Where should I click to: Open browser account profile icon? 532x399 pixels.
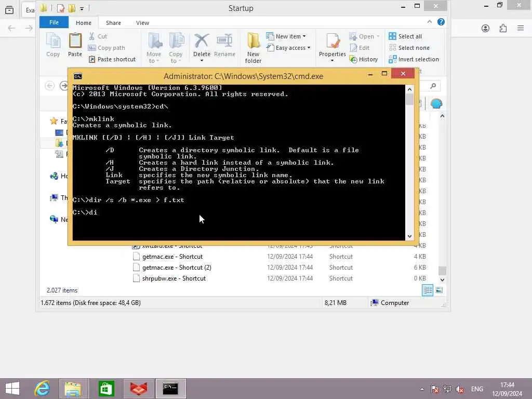coord(486,28)
